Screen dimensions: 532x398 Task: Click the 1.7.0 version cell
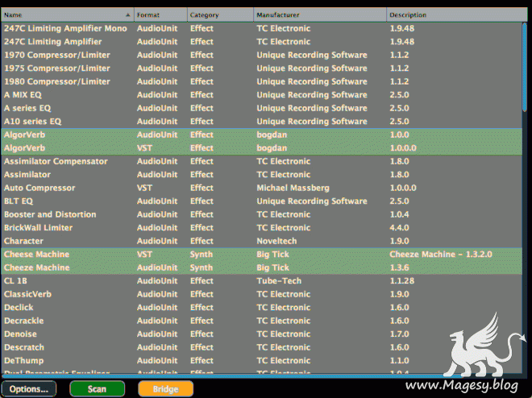[x=399, y=334]
